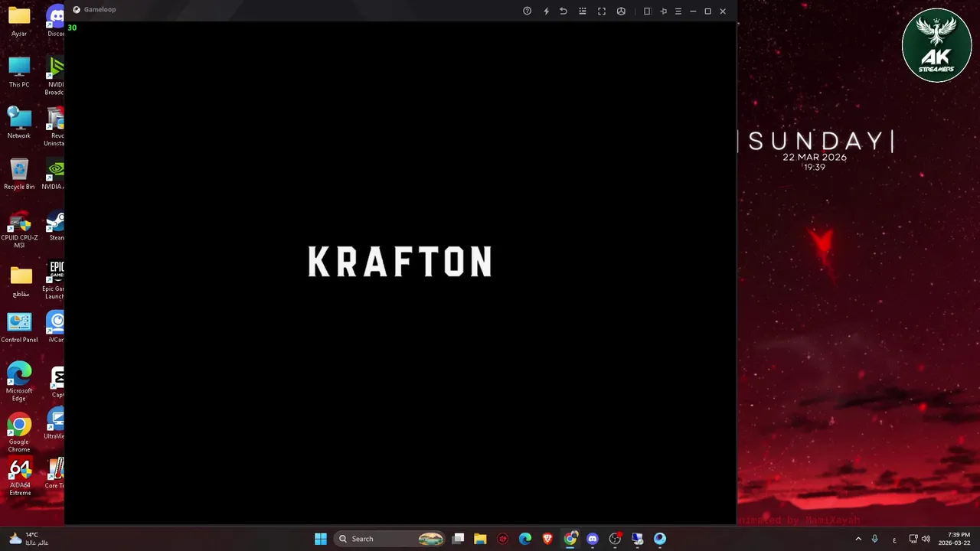Click the 3D cube icon in Gameloop title bar

coord(621,11)
